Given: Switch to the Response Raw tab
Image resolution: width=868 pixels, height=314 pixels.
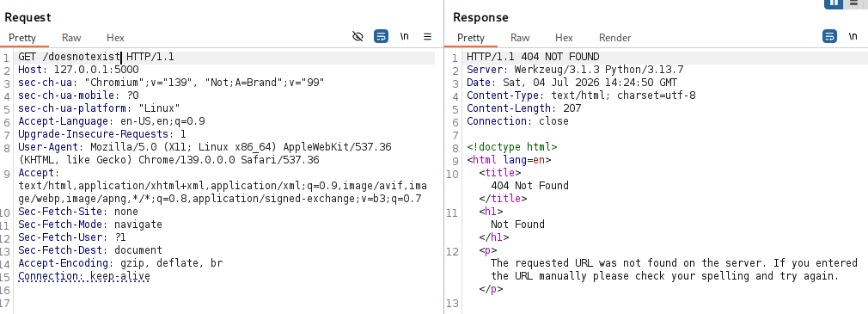Looking at the screenshot, I should (520, 38).
